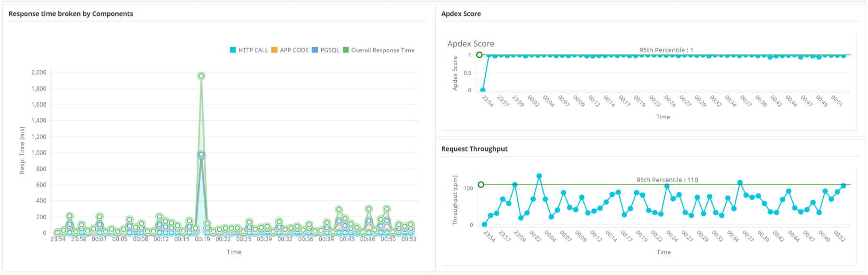Image resolution: width=868 pixels, height=275 pixels.
Task: Click the Throughput 95th Percentile start marker
Action: (481, 185)
